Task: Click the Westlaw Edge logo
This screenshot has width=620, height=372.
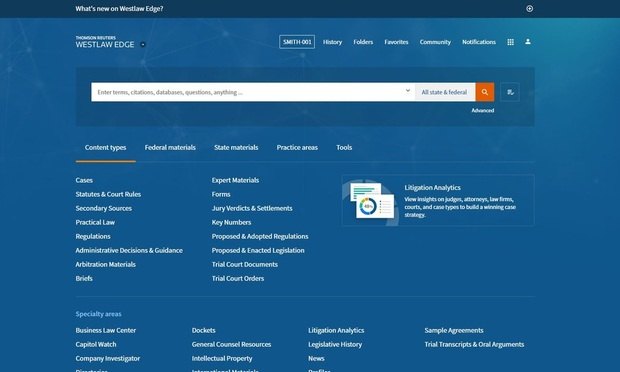Action: (105, 42)
